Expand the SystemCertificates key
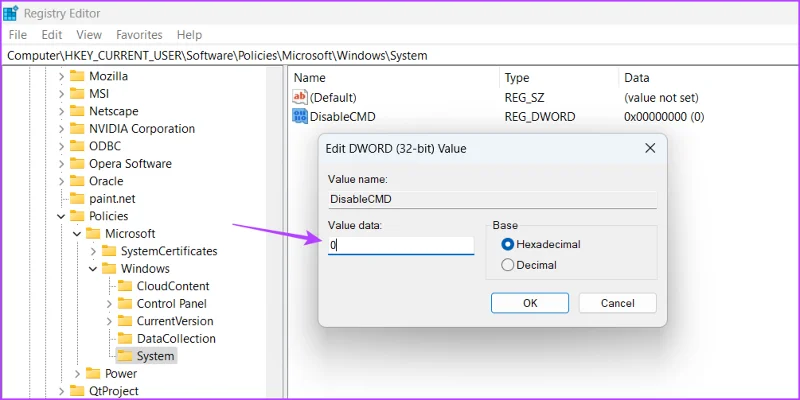Screen dimensions: 800x400 pyautogui.click(x=93, y=251)
